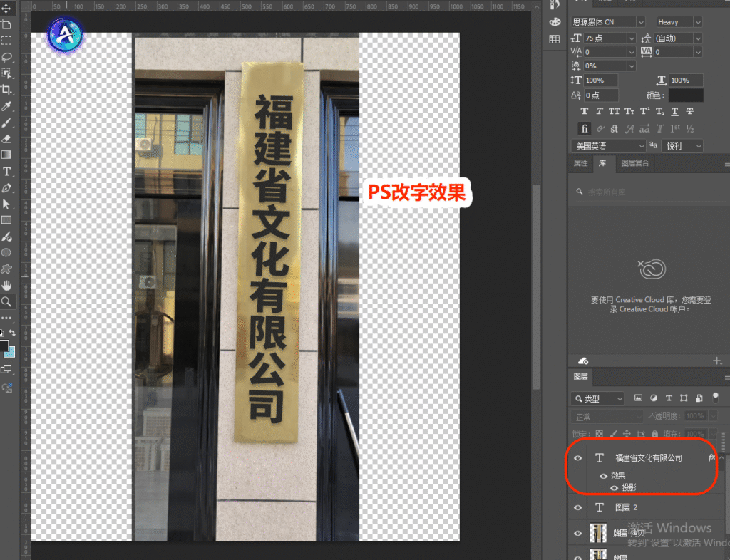
Task: Select the Crop tool
Action: tap(6, 89)
